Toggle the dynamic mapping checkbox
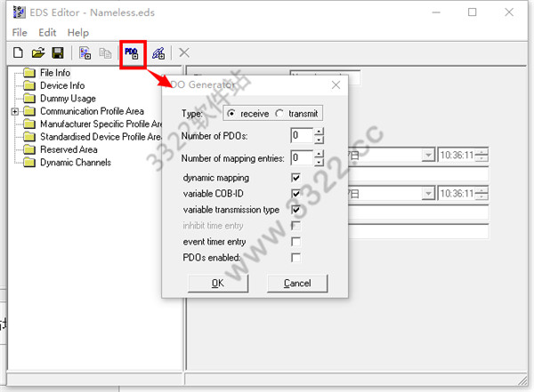The width and height of the screenshot is (534, 392). (x=295, y=178)
